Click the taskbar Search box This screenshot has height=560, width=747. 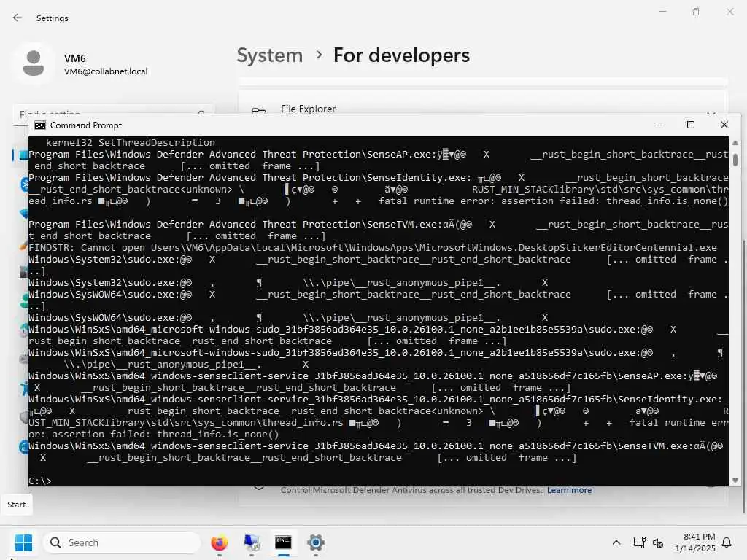tap(122, 542)
